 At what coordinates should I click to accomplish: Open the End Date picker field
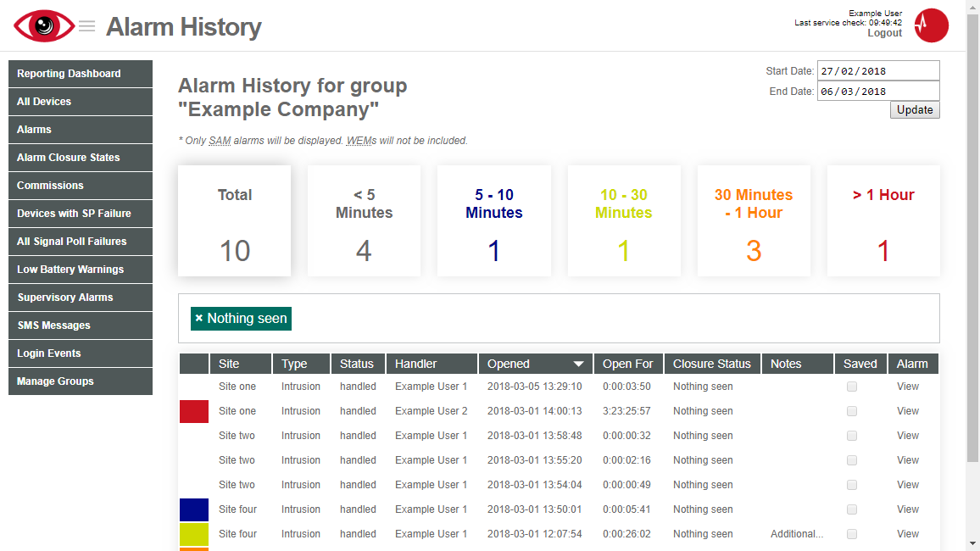(x=878, y=92)
